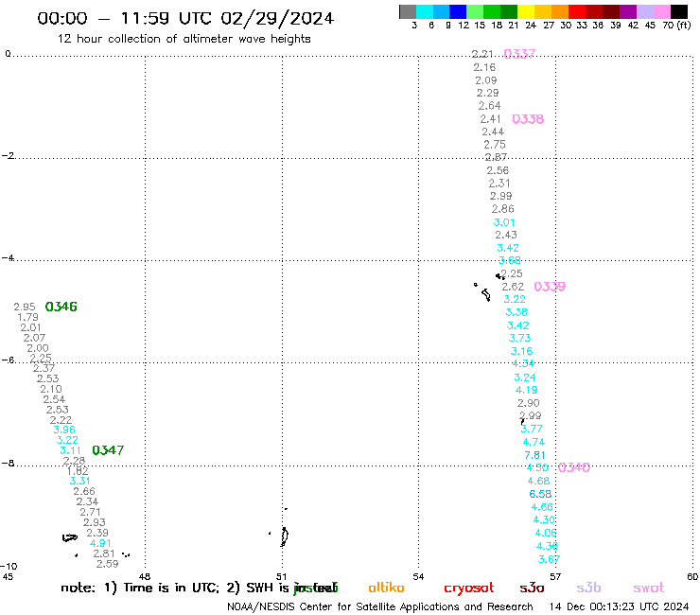The image size is (700, 615).
Task: Click the 2.10 wave height value
Action: 51,389
